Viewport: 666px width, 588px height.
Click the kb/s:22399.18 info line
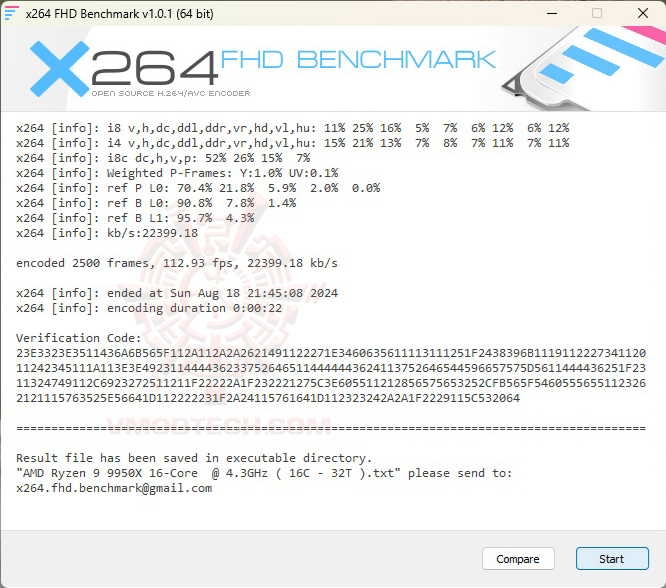(x=107, y=233)
